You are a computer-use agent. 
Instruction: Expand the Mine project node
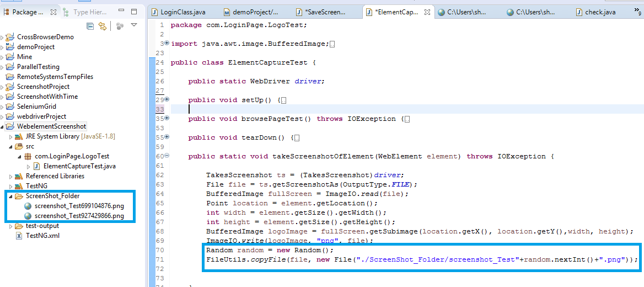2,57
